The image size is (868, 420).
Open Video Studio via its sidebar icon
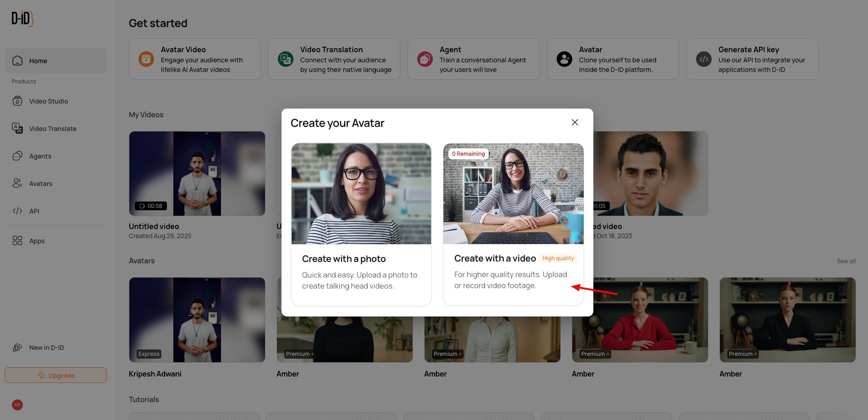17,101
